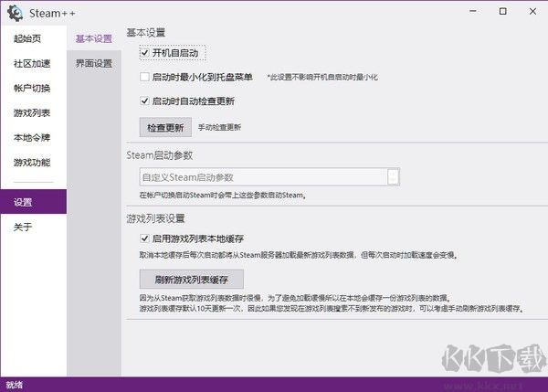548x392 pixels.
Task: Click the Steam++ gear logo icon
Action: click(x=15, y=14)
